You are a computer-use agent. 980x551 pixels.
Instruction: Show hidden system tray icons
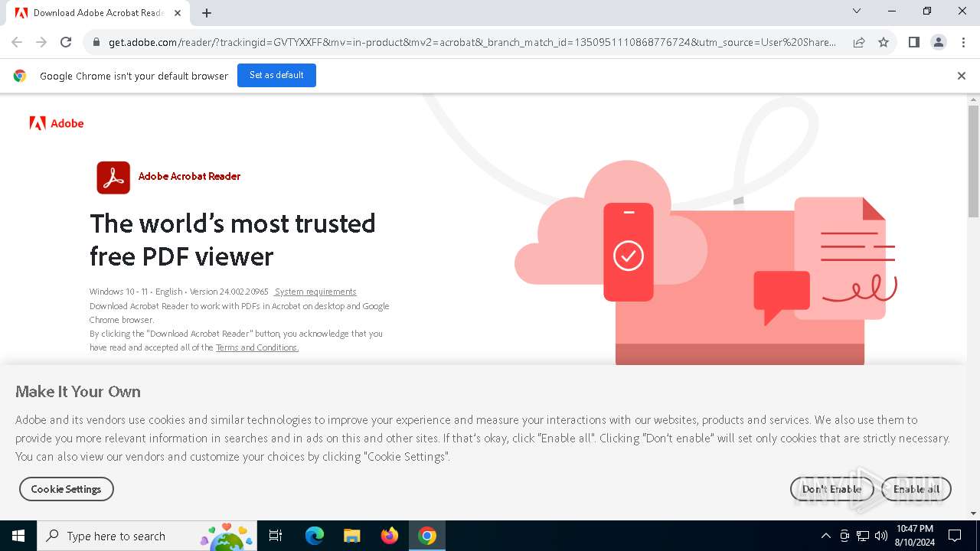click(825, 536)
